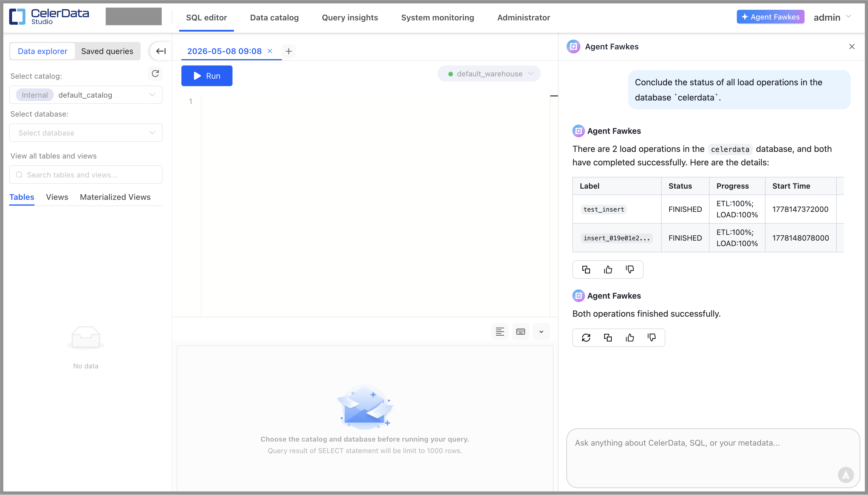Show the Views list tab

tap(57, 197)
